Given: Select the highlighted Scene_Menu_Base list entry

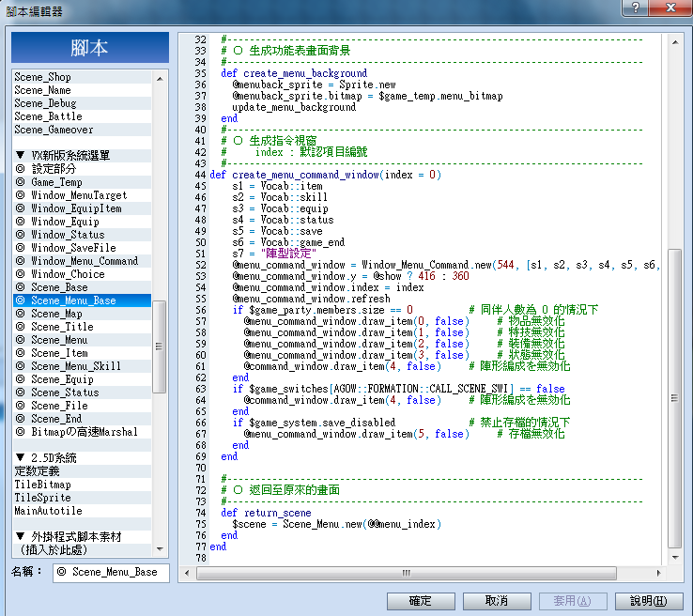Looking at the screenshot, I should point(83,300).
